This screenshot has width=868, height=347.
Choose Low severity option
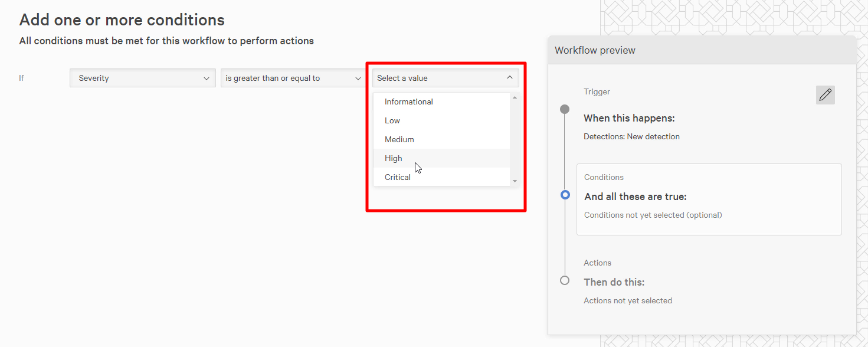(x=392, y=120)
